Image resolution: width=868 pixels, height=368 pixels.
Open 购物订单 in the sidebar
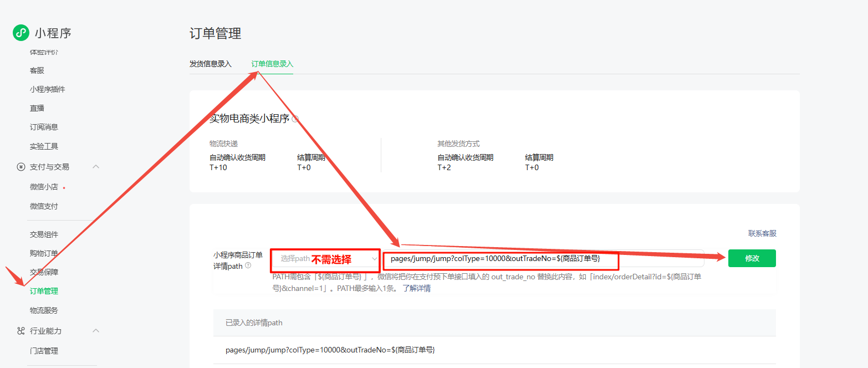(x=44, y=253)
